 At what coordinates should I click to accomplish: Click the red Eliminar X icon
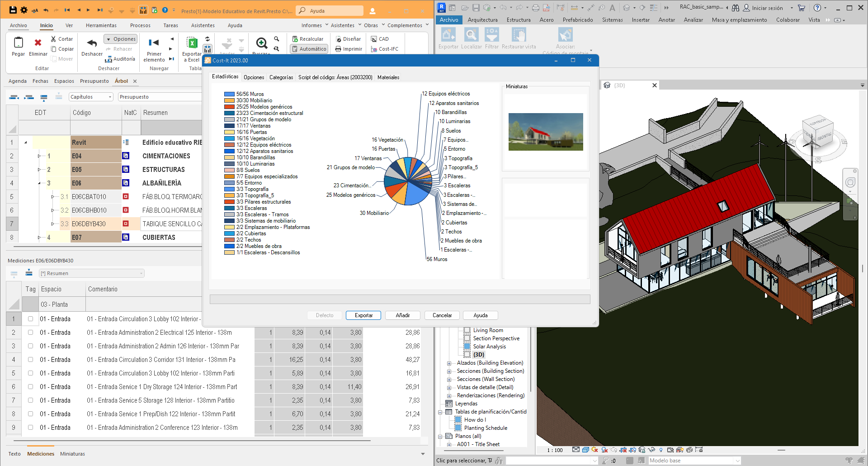point(38,43)
